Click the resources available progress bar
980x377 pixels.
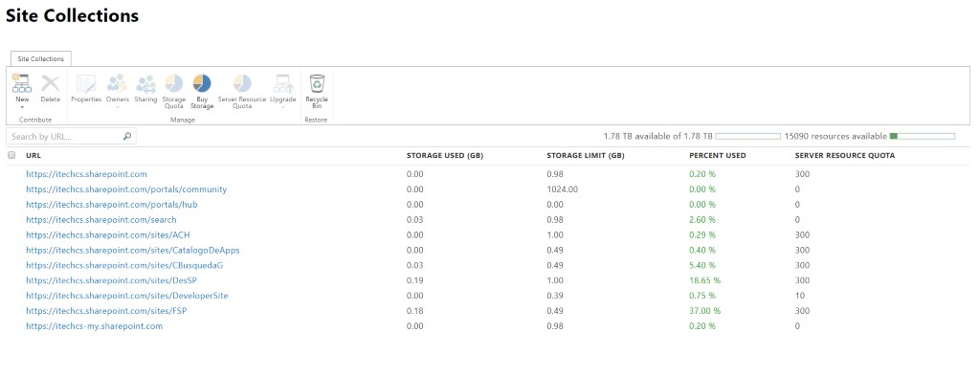point(923,136)
